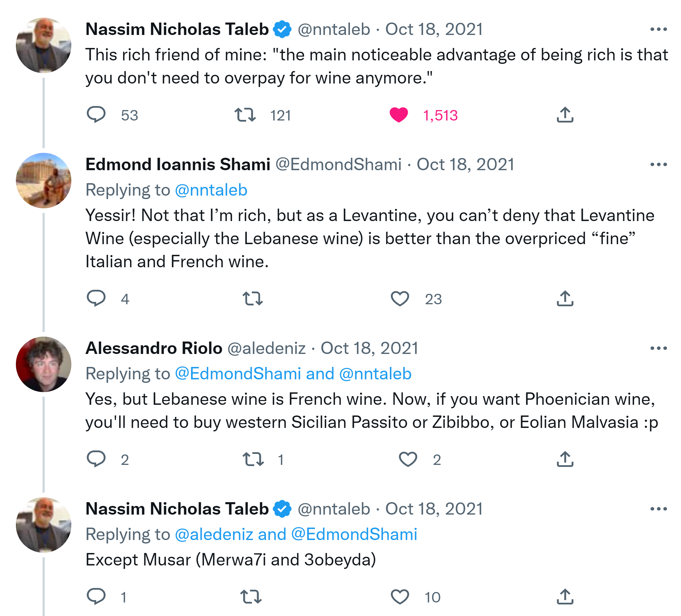
Task: Share Edmond Shami's reply
Action: [565, 298]
